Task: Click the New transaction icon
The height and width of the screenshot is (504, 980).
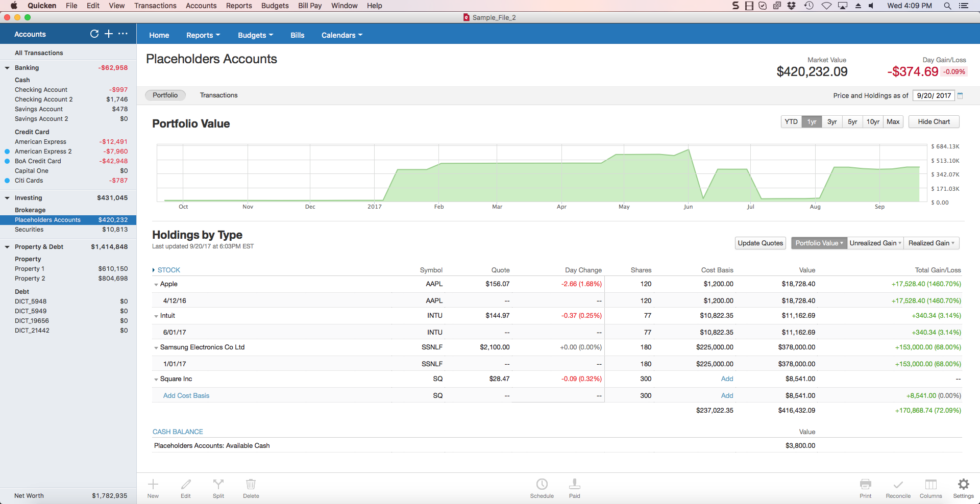Action: (x=153, y=485)
